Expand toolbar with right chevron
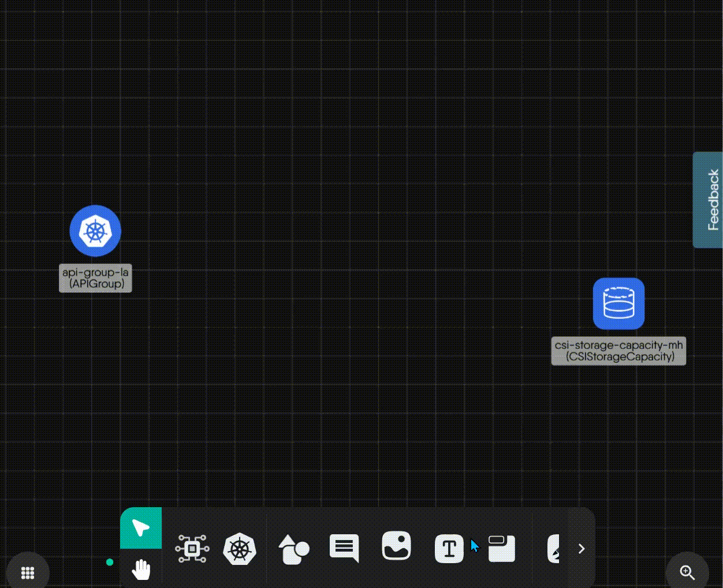Screen dimensions: 723x588 [x=582, y=549]
